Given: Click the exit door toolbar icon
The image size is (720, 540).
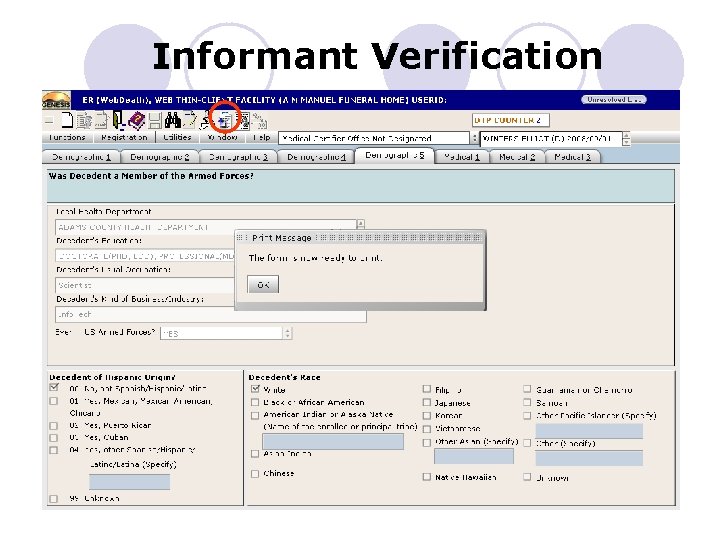Looking at the screenshot, I should click(119, 121).
